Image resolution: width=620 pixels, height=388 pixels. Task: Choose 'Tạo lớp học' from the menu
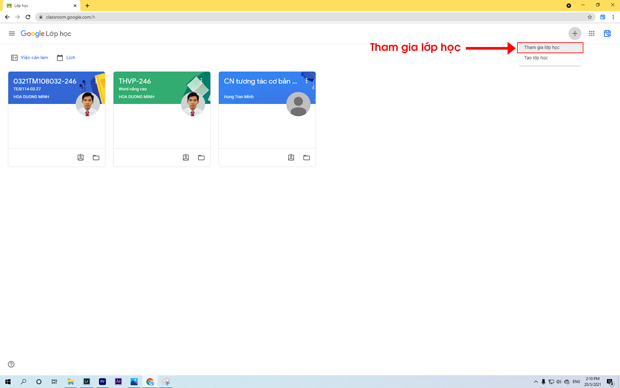pyautogui.click(x=550, y=58)
